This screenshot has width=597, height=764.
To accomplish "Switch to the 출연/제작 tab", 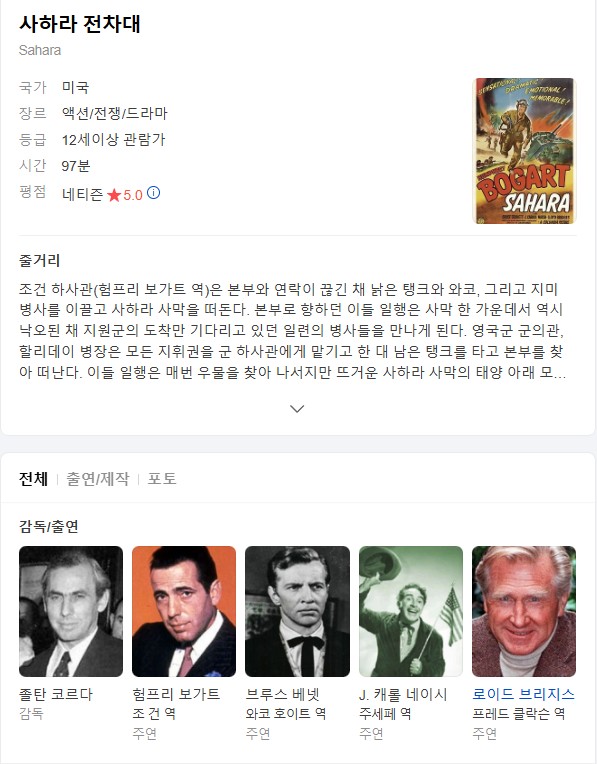I will (98, 478).
